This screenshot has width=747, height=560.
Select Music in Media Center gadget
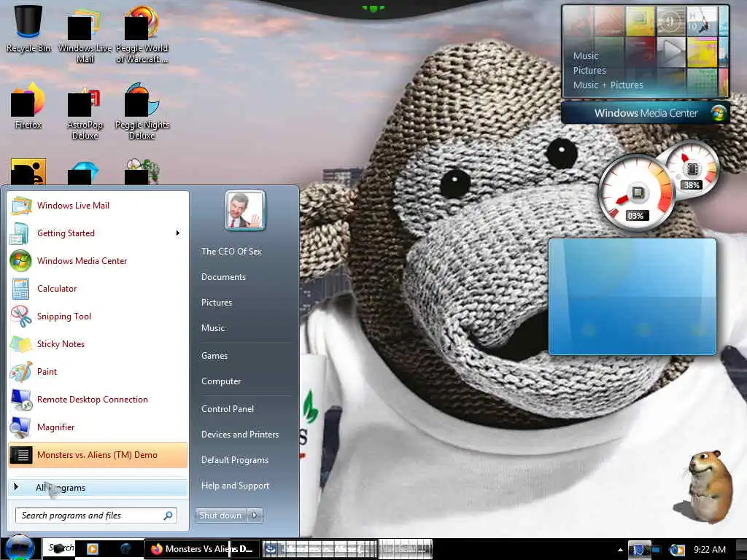point(586,55)
